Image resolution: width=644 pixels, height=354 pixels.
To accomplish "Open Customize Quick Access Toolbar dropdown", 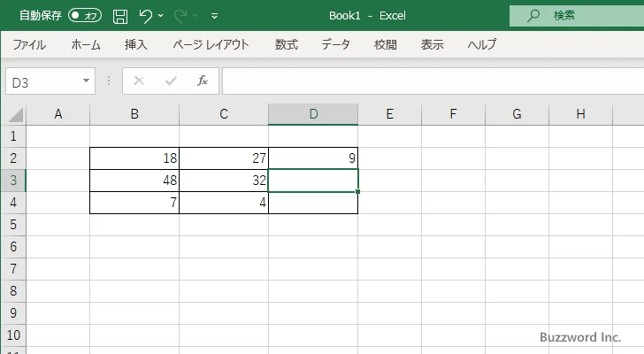I will (214, 16).
